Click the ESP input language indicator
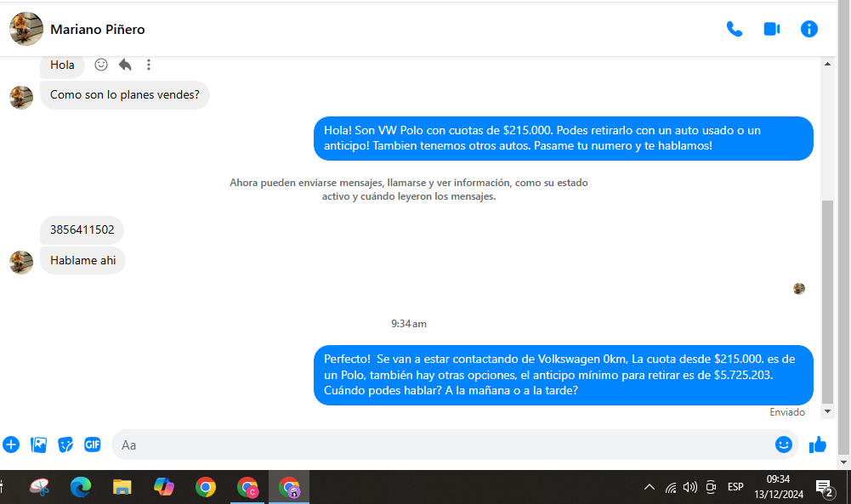Screen dimensions: 851x504 click(735, 487)
